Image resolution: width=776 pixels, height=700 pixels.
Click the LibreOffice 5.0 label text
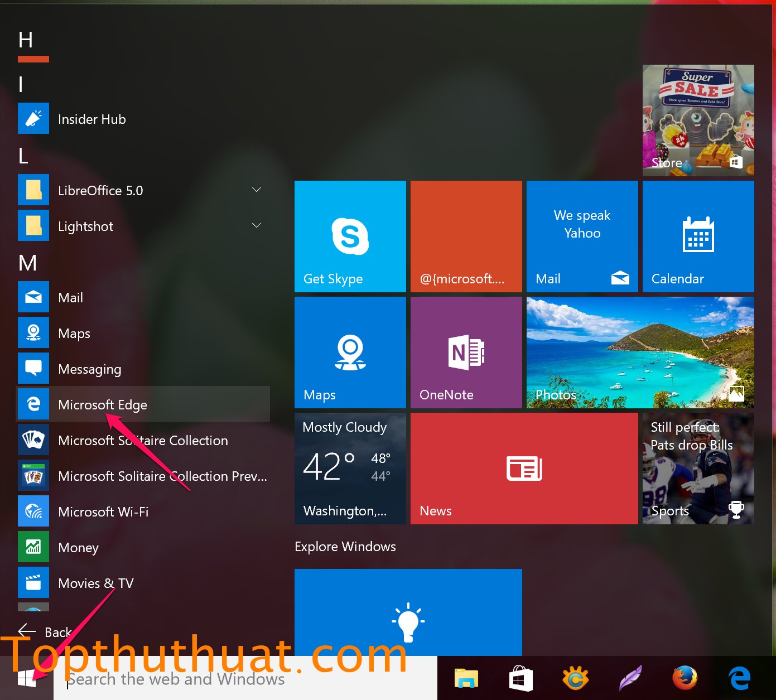(x=100, y=190)
